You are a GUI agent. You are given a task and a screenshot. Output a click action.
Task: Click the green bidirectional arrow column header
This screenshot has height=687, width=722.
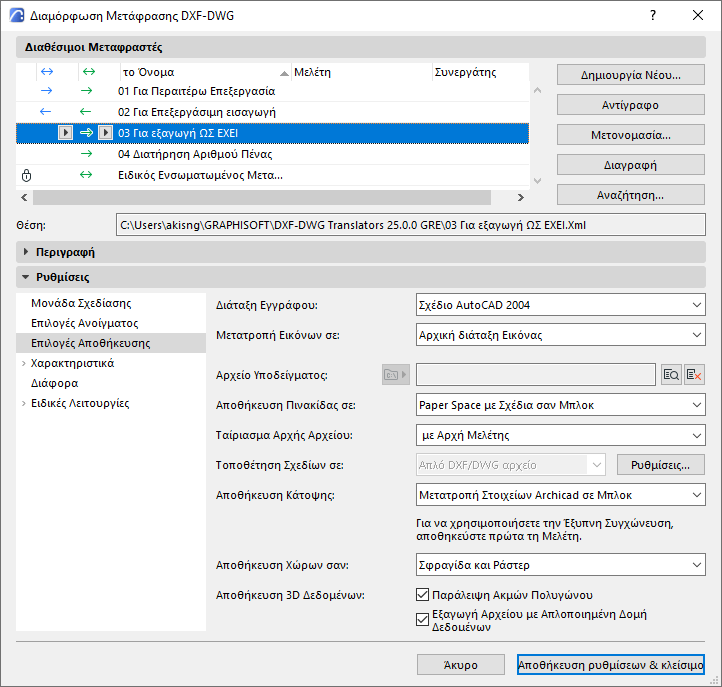click(88, 72)
